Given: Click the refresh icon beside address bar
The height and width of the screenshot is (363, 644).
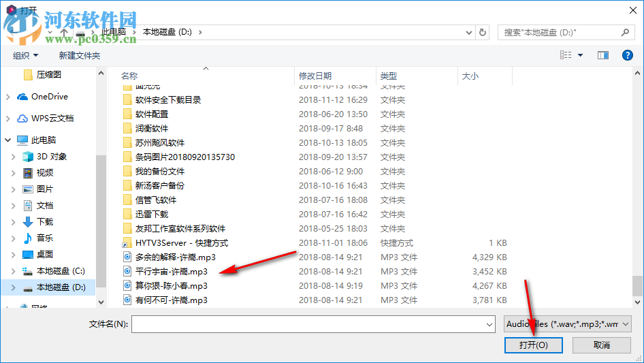Looking at the screenshot, I should [483, 32].
